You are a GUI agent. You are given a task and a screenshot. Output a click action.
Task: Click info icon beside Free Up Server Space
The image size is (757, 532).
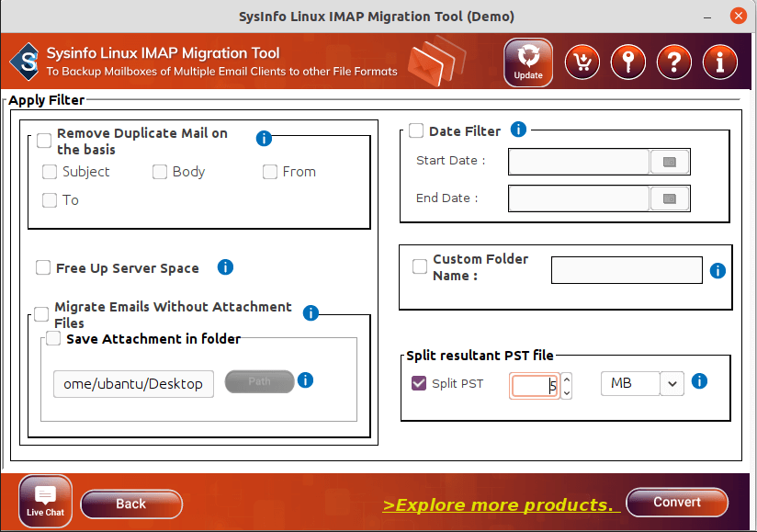225,267
